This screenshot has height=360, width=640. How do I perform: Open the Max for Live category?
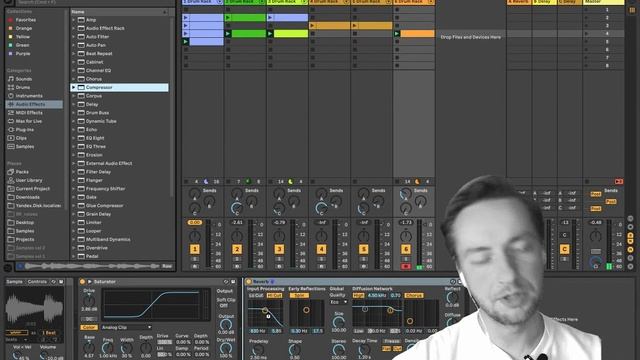coord(29,121)
